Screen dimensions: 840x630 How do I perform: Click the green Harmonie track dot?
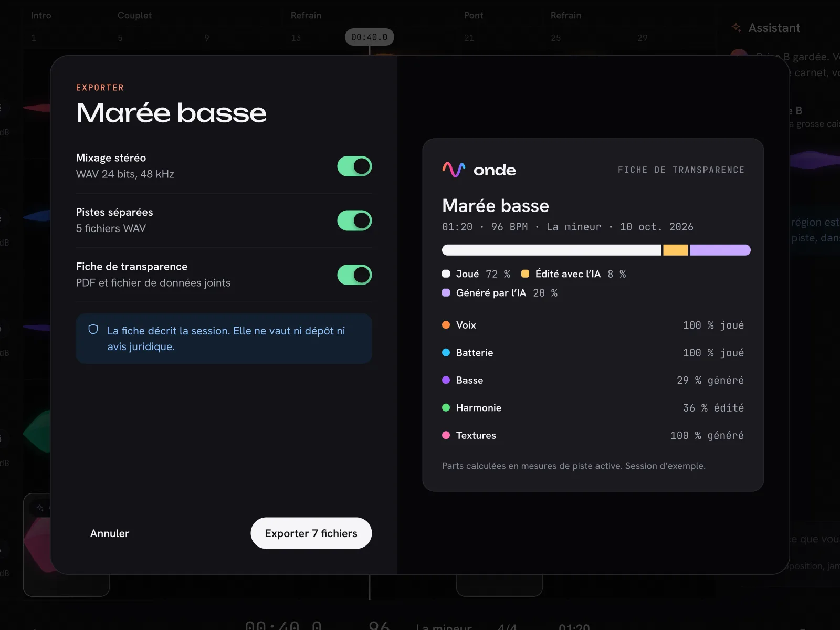446,408
